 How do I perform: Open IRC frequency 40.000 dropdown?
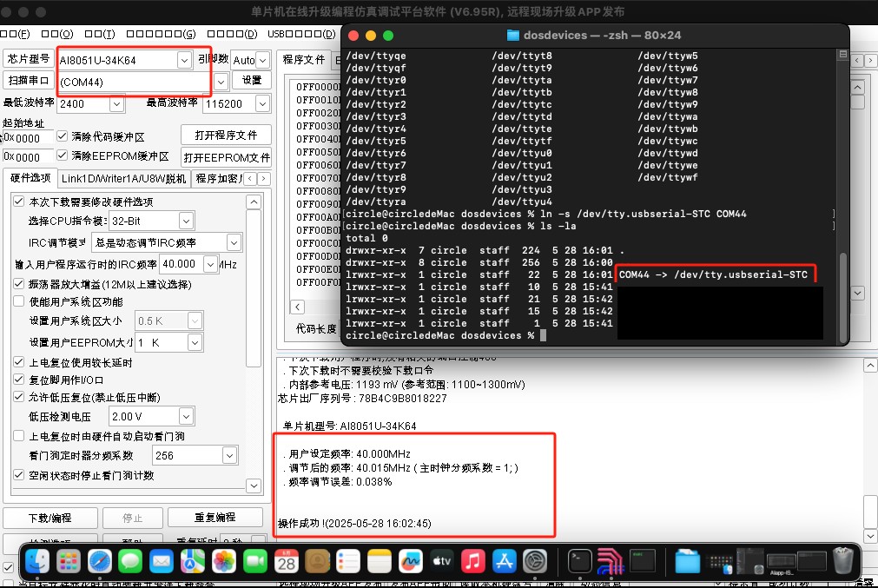(210, 264)
